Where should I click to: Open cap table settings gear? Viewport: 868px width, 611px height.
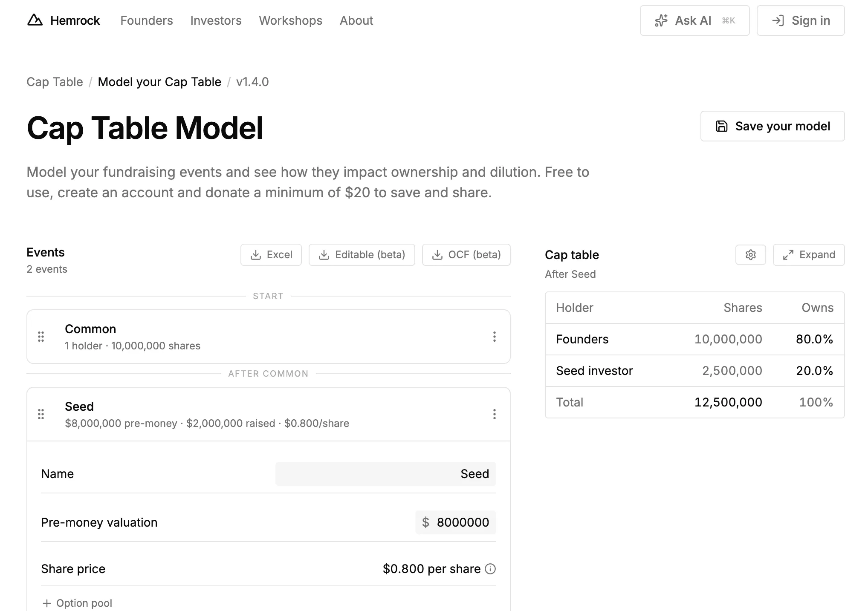click(x=751, y=255)
